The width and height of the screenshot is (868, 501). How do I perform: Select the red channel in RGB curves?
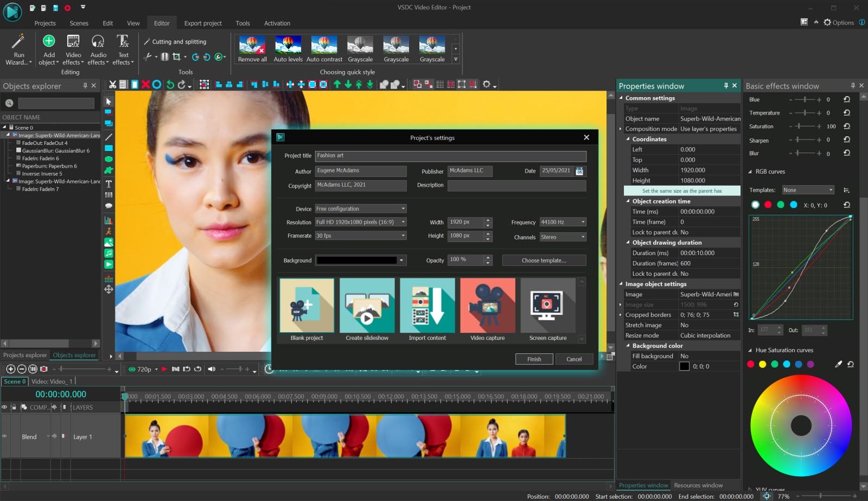click(768, 205)
